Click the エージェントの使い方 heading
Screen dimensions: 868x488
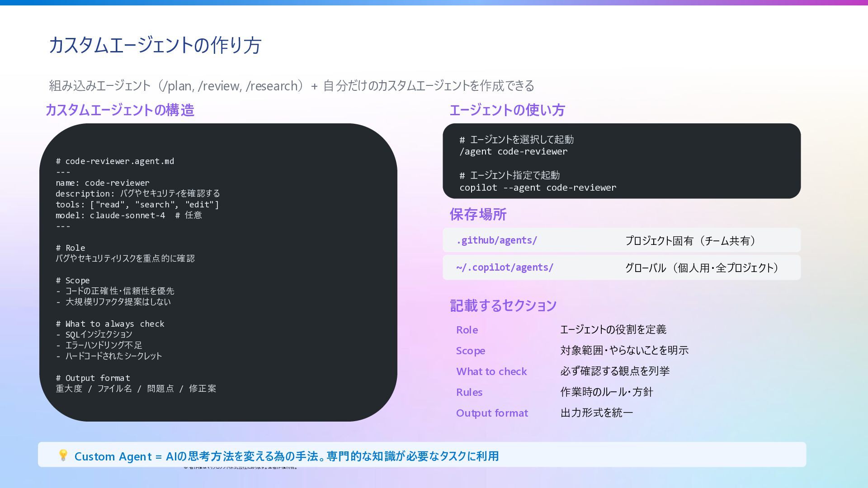click(507, 110)
